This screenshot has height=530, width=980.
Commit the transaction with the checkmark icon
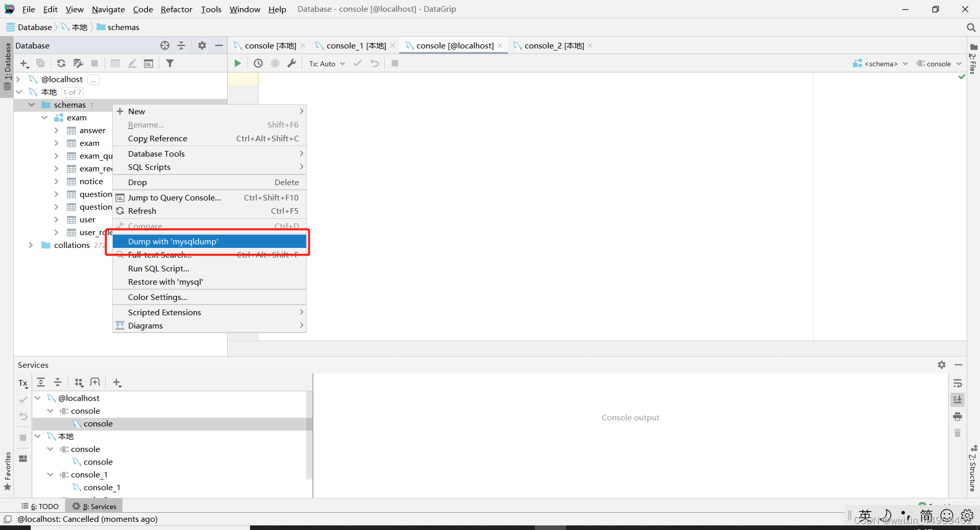coord(357,63)
